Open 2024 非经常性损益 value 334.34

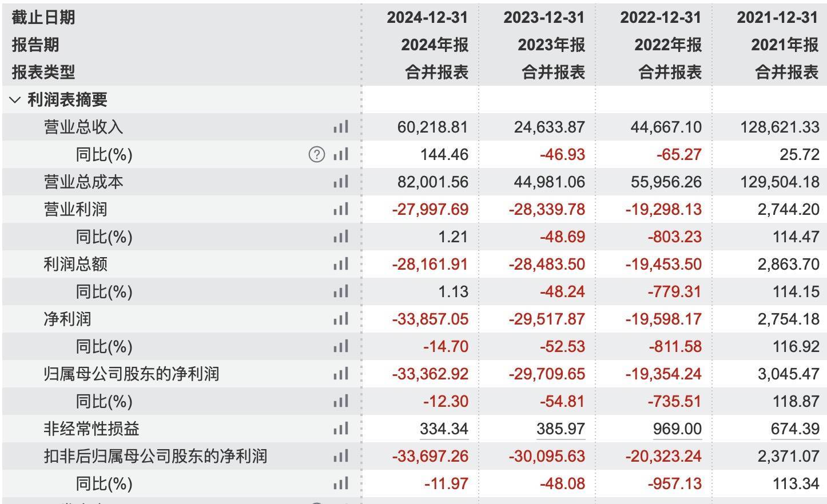click(444, 429)
